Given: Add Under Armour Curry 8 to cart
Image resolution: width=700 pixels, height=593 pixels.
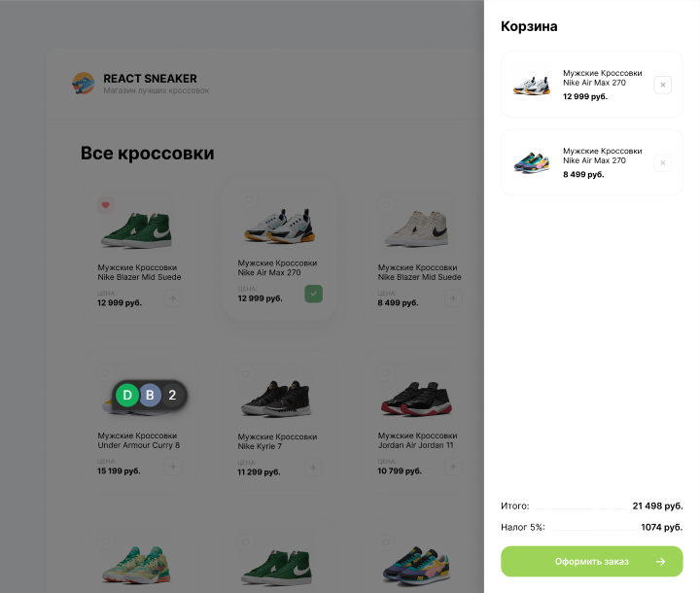Looking at the screenshot, I should click(173, 467).
